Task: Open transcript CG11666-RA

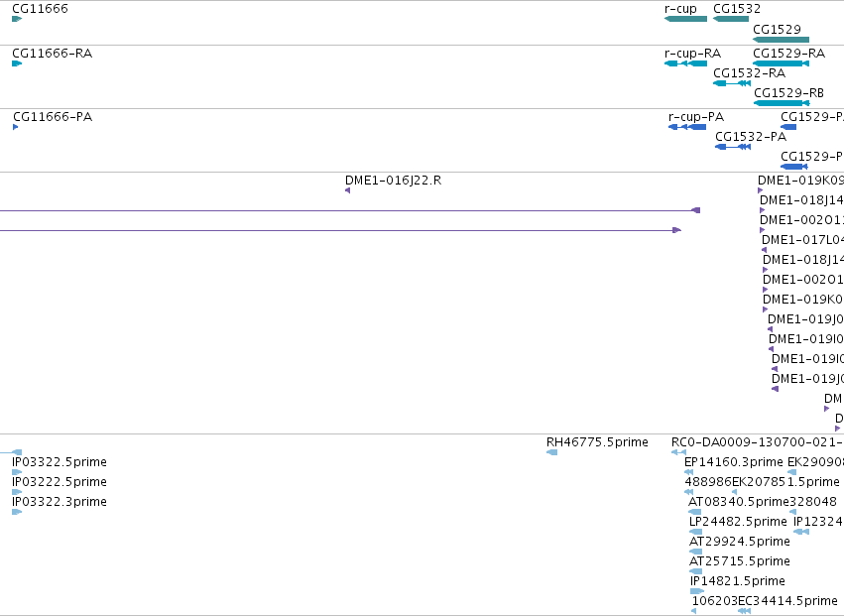Action: (x=17, y=63)
